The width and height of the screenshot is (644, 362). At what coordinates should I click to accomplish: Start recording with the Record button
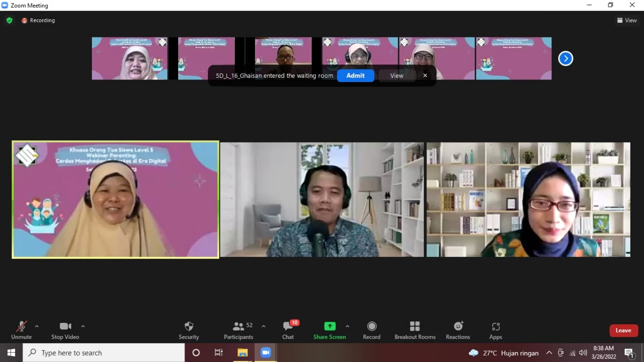pos(371,330)
